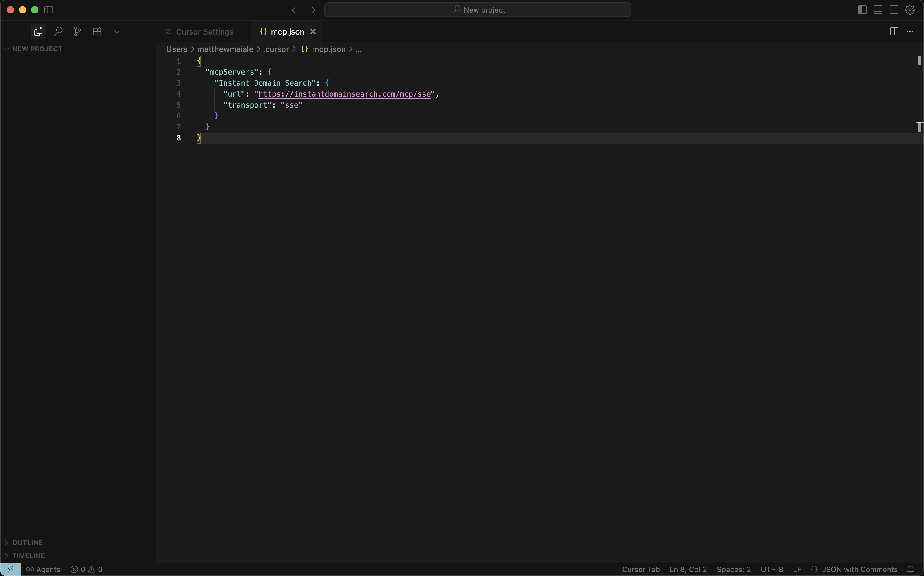Select the mcp.json tab
Viewport: 924px width, 576px height.
287,32
